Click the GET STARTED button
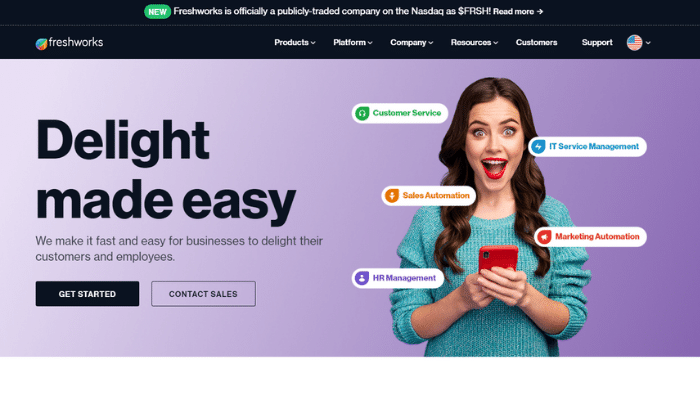Viewport: 700px width, 400px height. pos(88,294)
